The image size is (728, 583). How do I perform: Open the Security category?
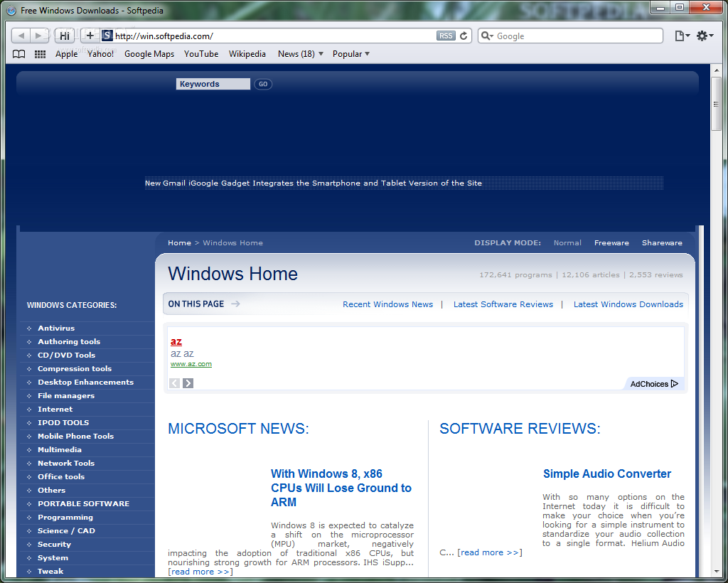(x=54, y=544)
